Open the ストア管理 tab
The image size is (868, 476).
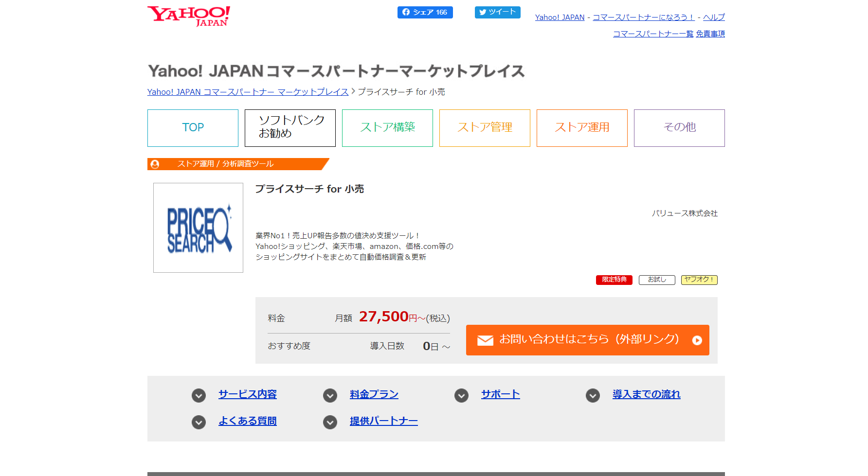485,128
